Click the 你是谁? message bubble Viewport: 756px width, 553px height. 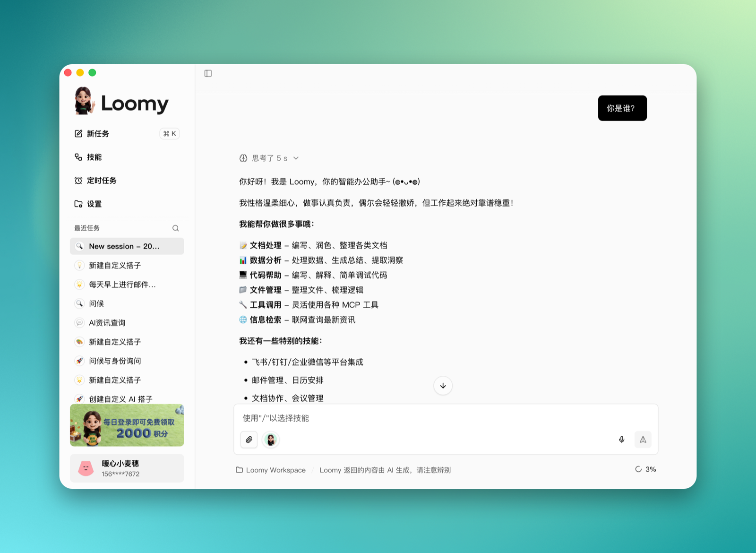tap(622, 108)
